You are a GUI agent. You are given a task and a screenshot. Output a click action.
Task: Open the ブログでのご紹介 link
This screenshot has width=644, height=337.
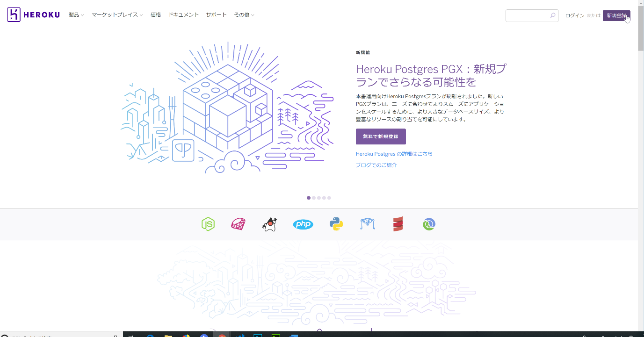(376, 165)
